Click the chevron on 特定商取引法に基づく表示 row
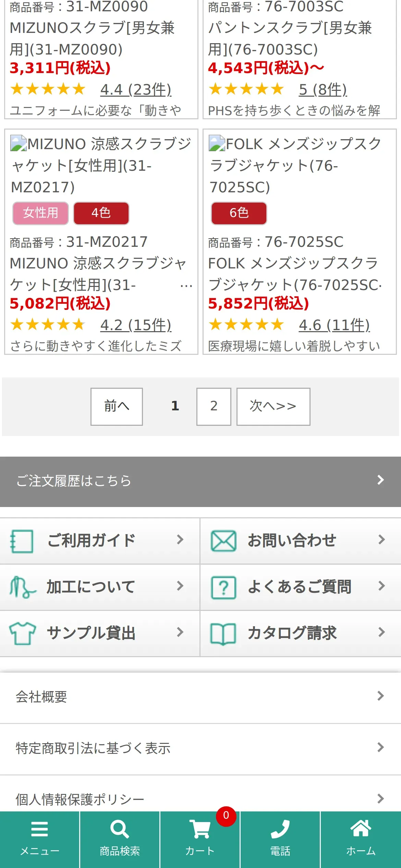 pos(380,747)
